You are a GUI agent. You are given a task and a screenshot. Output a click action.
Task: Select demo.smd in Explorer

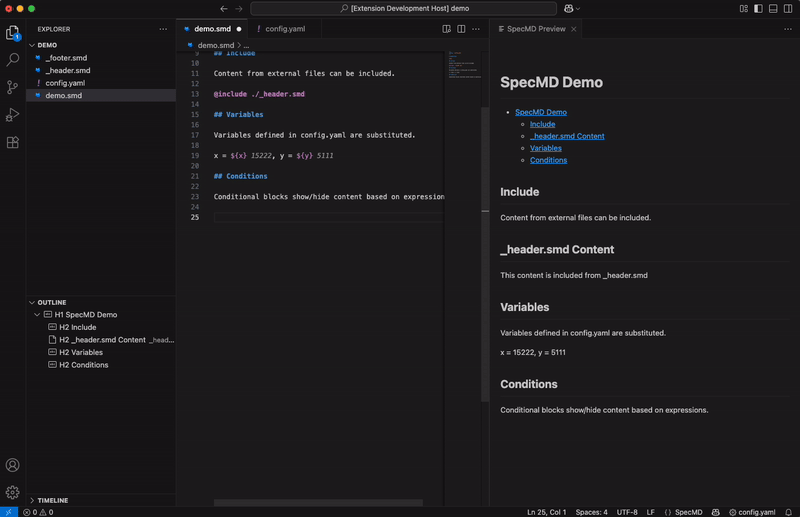tap(101, 95)
